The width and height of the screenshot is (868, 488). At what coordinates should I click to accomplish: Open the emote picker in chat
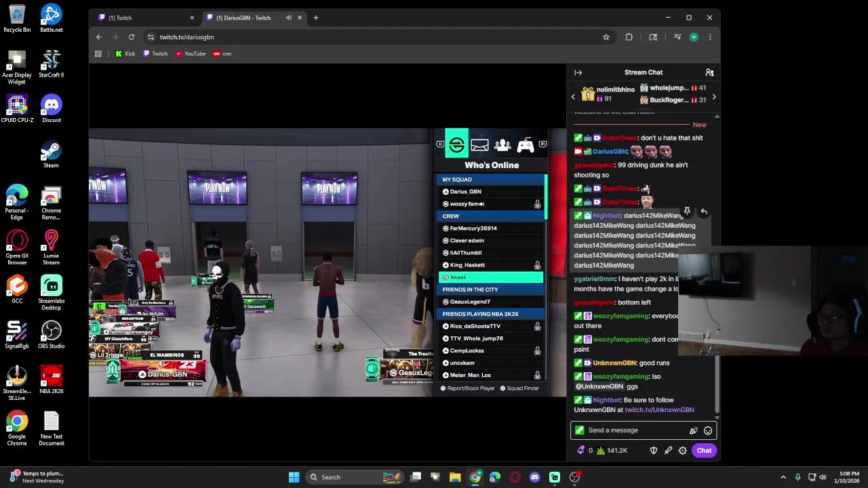pyautogui.click(x=708, y=430)
